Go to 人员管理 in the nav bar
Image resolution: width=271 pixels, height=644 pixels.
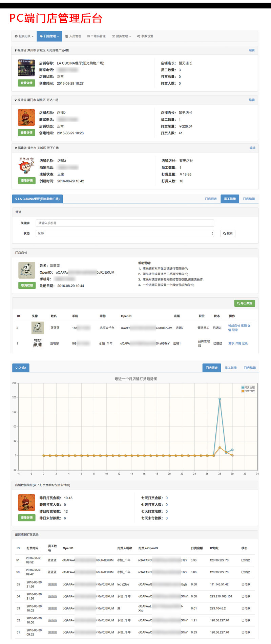[x=73, y=36]
